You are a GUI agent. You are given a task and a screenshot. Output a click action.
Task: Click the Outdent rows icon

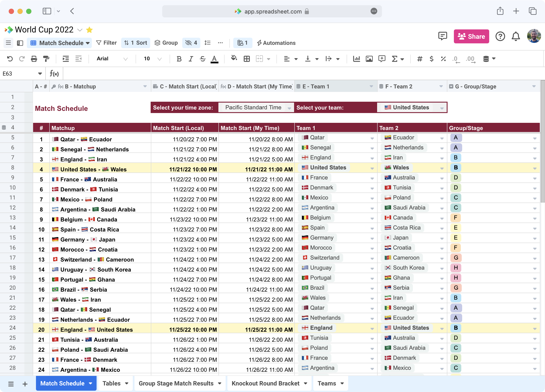(78, 59)
